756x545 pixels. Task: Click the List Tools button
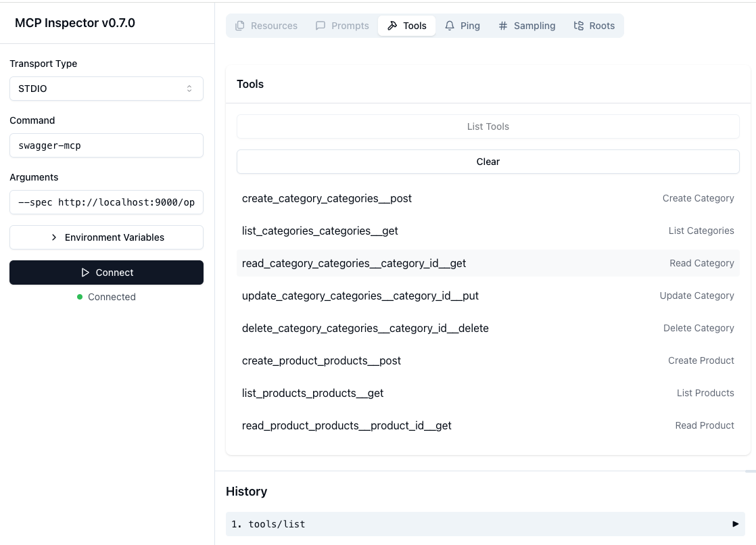click(488, 126)
